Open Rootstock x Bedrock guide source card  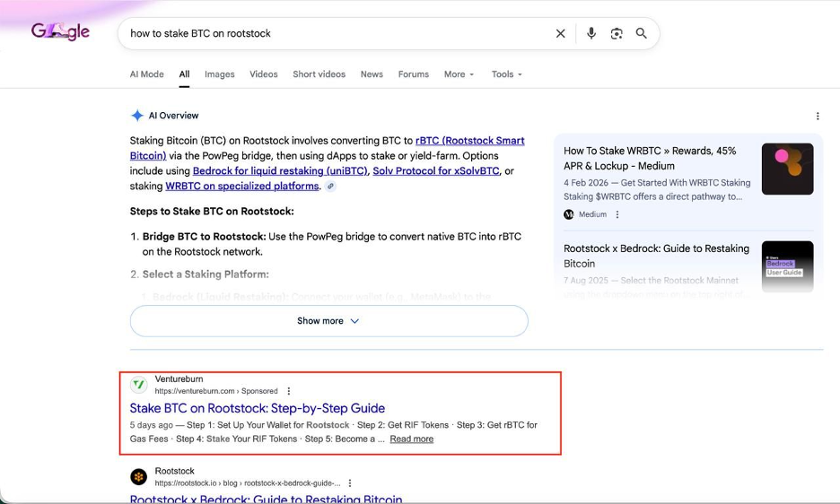(656, 256)
